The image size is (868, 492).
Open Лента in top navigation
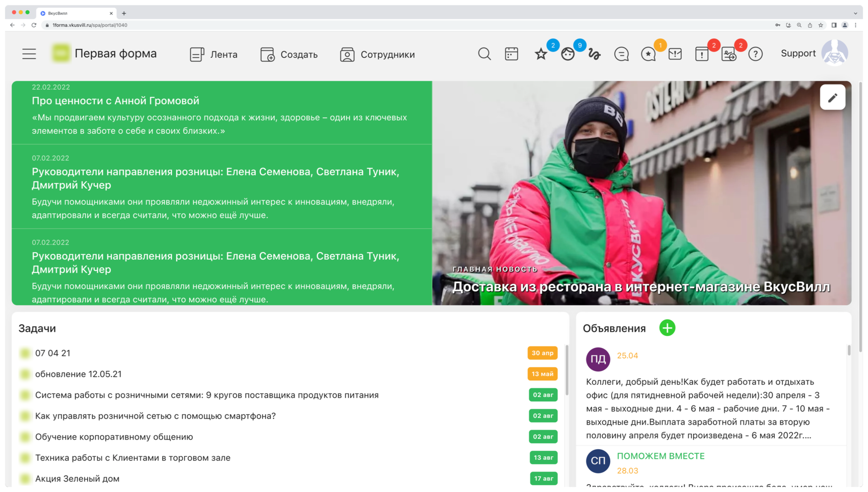pyautogui.click(x=214, y=55)
